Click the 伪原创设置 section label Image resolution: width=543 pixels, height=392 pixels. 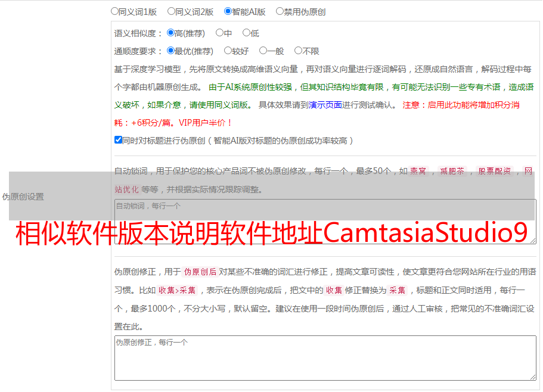click(x=23, y=197)
